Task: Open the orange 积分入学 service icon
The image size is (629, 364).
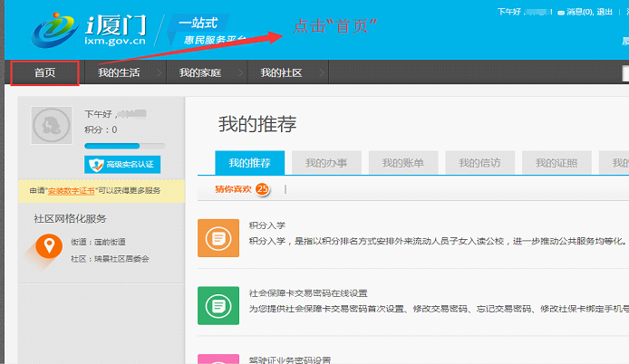Action: tap(218, 238)
